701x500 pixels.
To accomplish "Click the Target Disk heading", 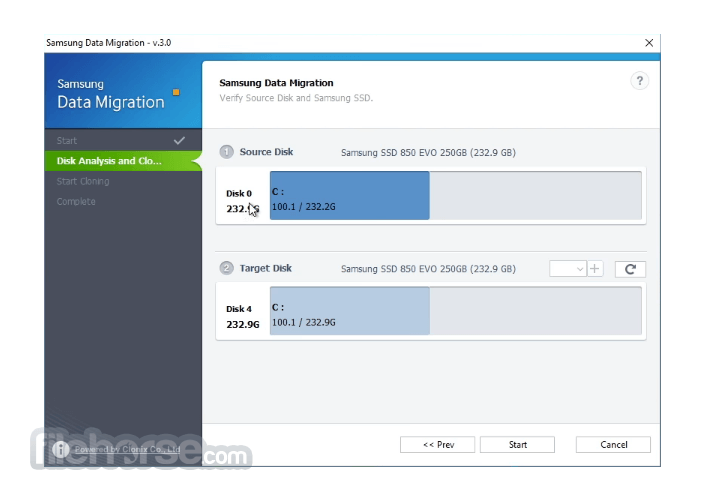I will (266, 268).
